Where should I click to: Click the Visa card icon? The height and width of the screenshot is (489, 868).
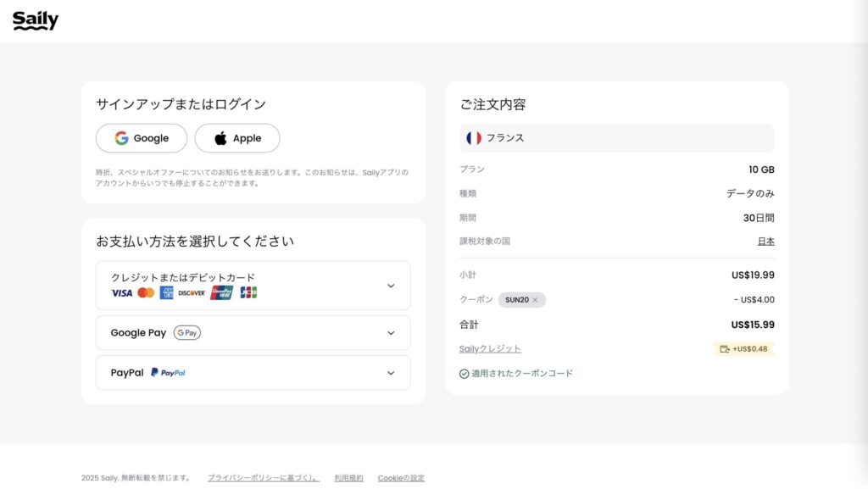121,293
